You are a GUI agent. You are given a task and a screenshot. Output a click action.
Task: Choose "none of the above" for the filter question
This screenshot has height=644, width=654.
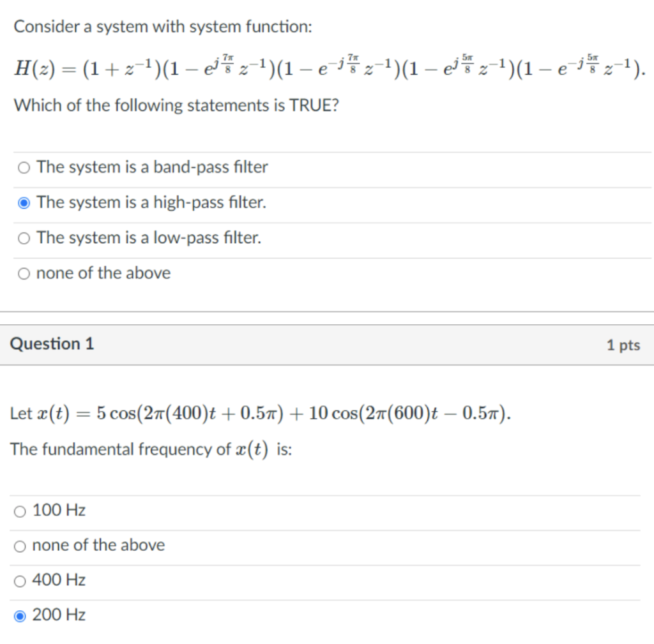24,273
